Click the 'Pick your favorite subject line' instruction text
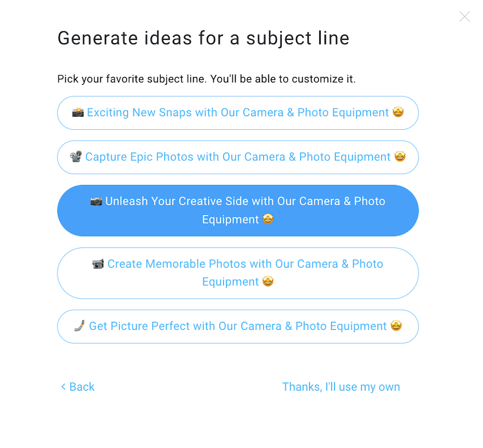Screen dimensions: 483x448 (x=207, y=79)
